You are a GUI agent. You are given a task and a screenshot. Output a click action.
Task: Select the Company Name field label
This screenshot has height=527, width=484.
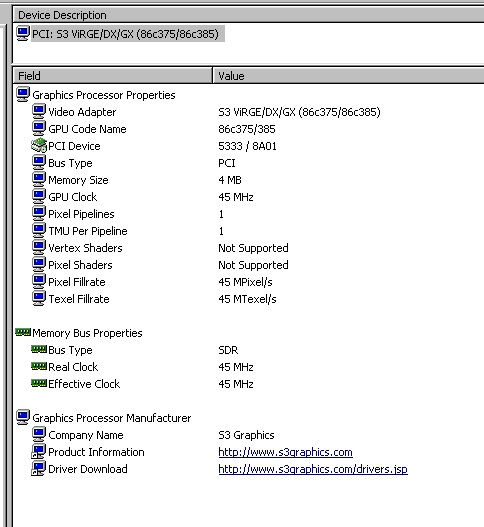[86, 435]
